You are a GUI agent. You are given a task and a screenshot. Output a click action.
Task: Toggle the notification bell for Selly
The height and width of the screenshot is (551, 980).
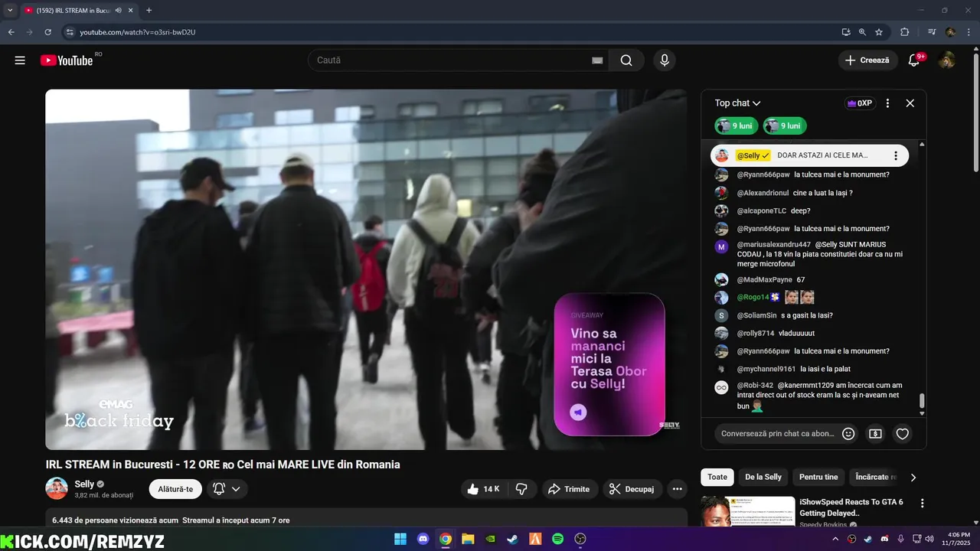click(x=219, y=489)
